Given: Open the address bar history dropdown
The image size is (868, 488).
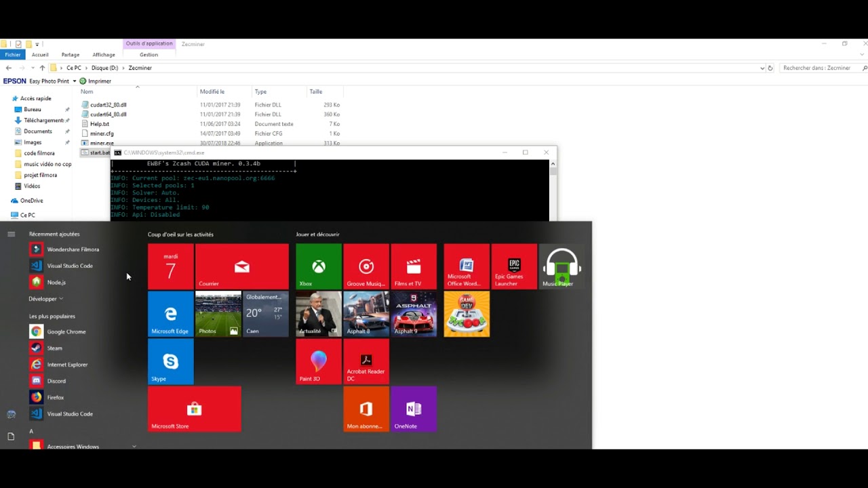Looking at the screenshot, I should pos(762,68).
